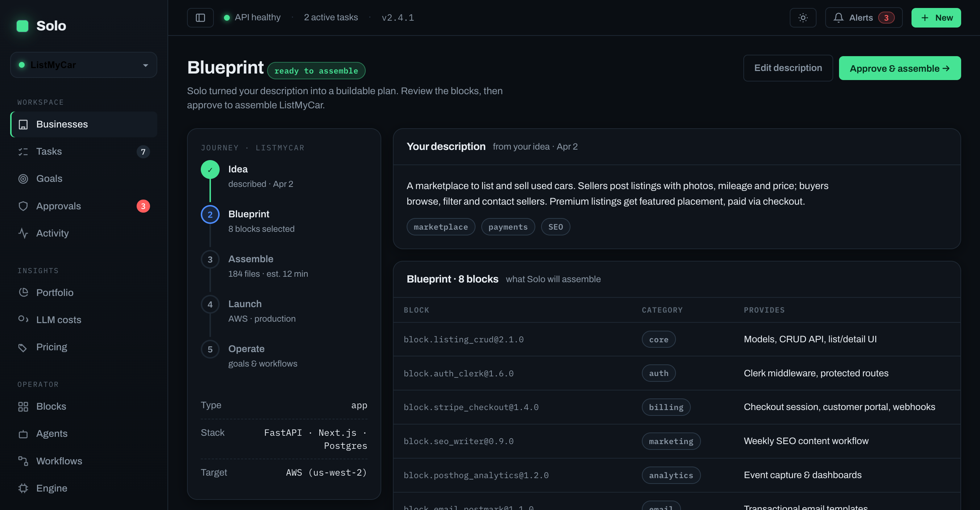Click the billing category pill

(x=666, y=407)
